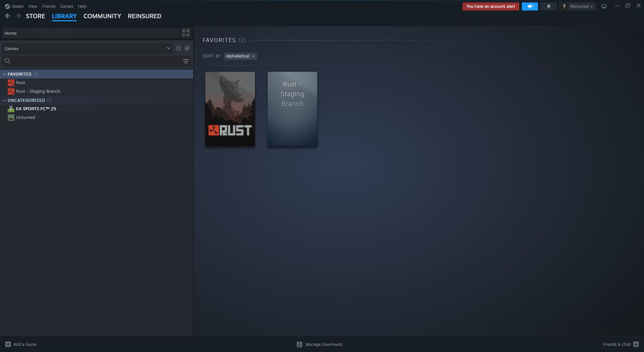This screenshot has height=352, width=644.
Task: Enter Big Picture mode via monitor icon
Action: [x=604, y=7]
